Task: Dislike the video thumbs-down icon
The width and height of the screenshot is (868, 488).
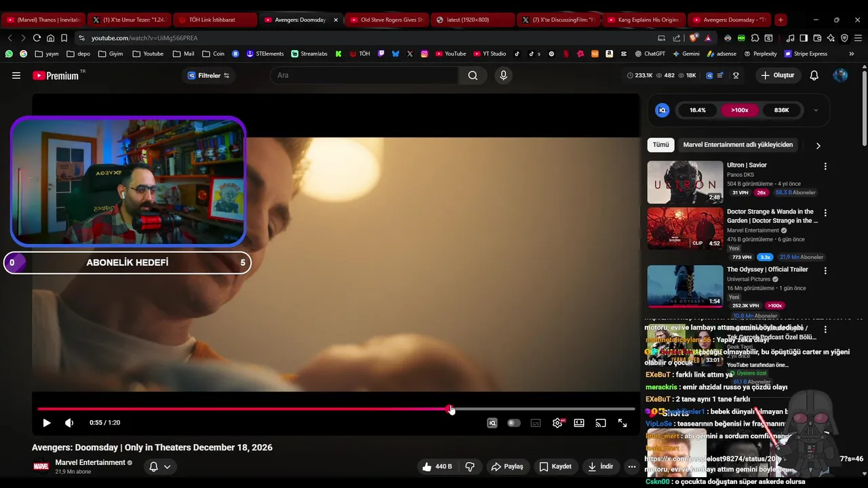Action: click(469, 466)
